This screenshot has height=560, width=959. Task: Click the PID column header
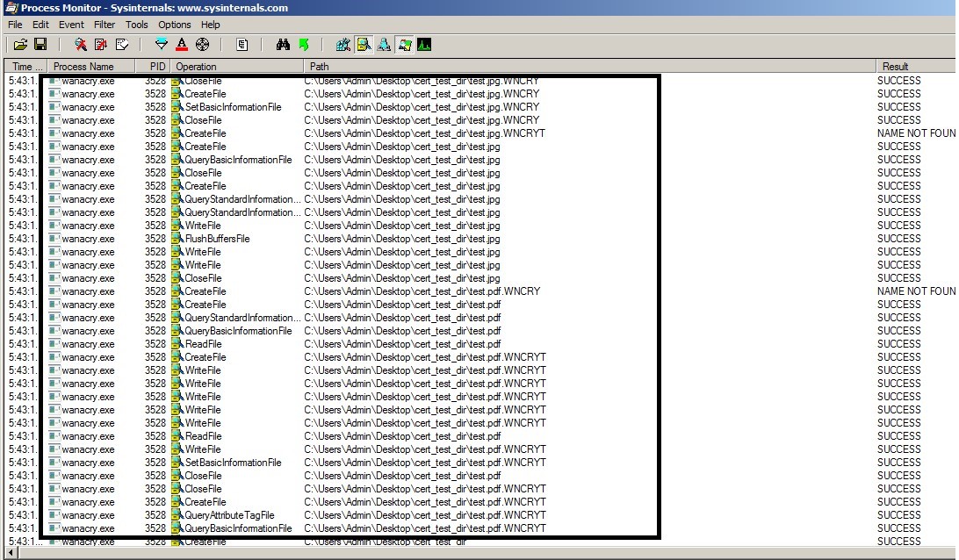coord(153,67)
